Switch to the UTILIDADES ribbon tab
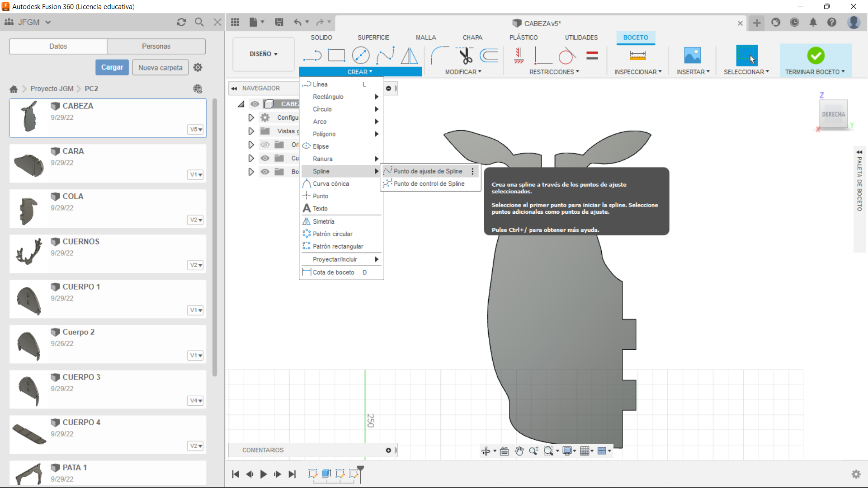868x488 pixels. (581, 38)
